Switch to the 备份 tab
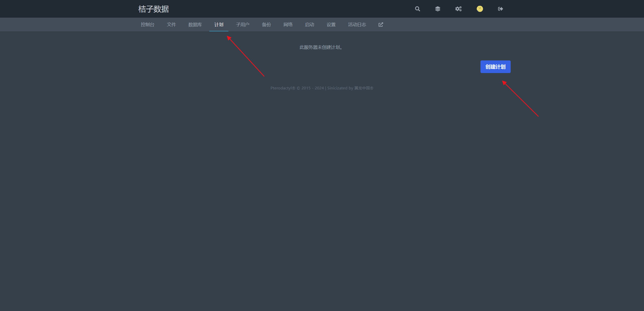Viewport: 644px width, 311px height. coord(266,25)
